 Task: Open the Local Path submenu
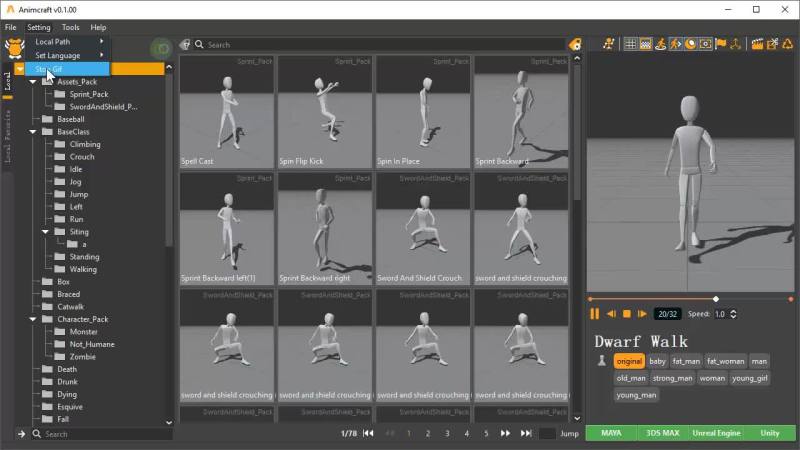coord(67,41)
